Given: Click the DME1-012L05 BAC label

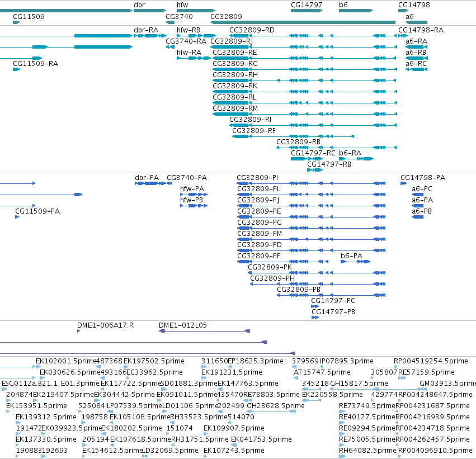Looking at the screenshot, I should click(x=183, y=325).
